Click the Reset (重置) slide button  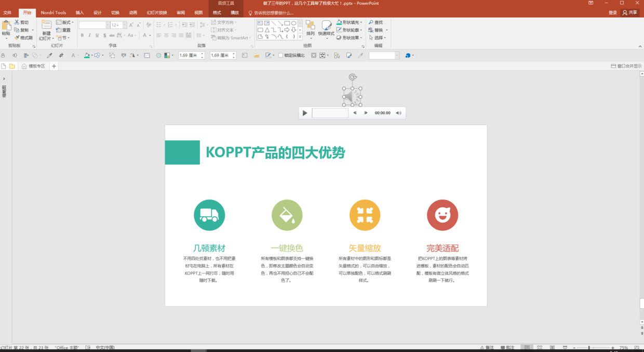(63, 30)
